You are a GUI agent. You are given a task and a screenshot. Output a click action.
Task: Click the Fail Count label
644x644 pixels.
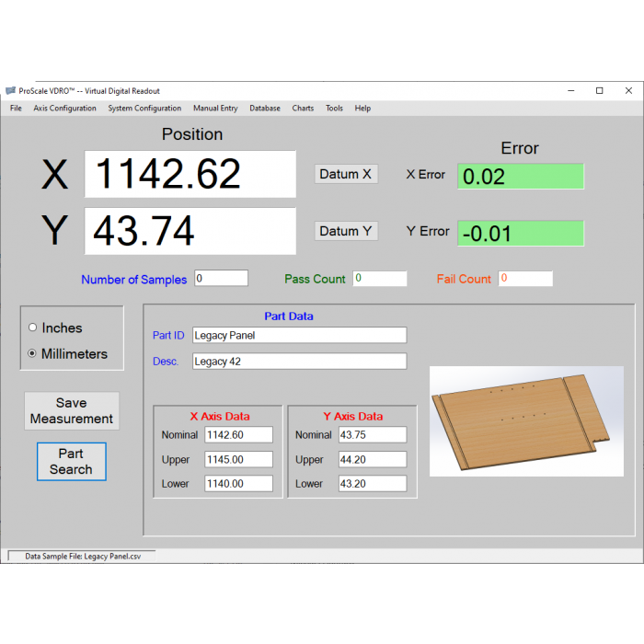click(464, 280)
